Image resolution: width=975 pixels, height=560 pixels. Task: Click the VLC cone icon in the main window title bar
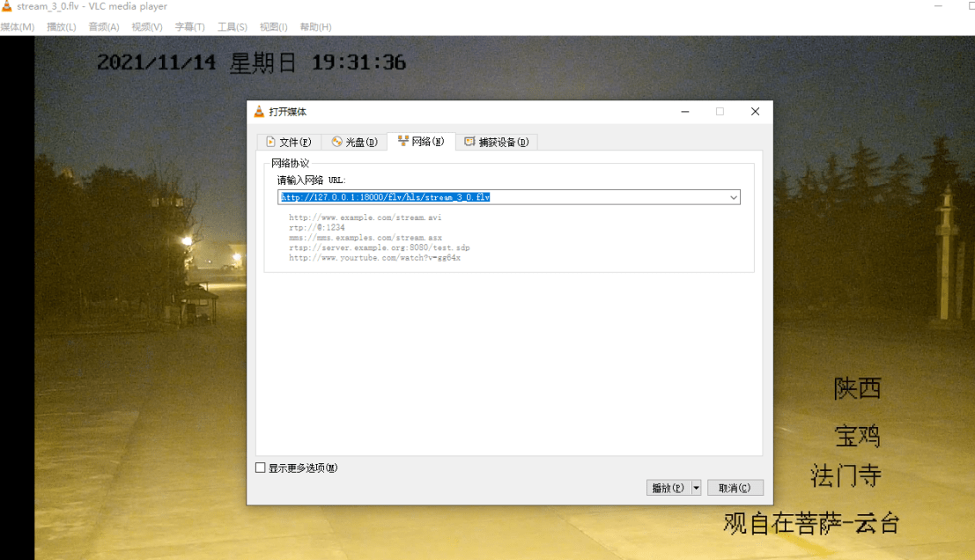pyautogui.click(x=7, y=6)
